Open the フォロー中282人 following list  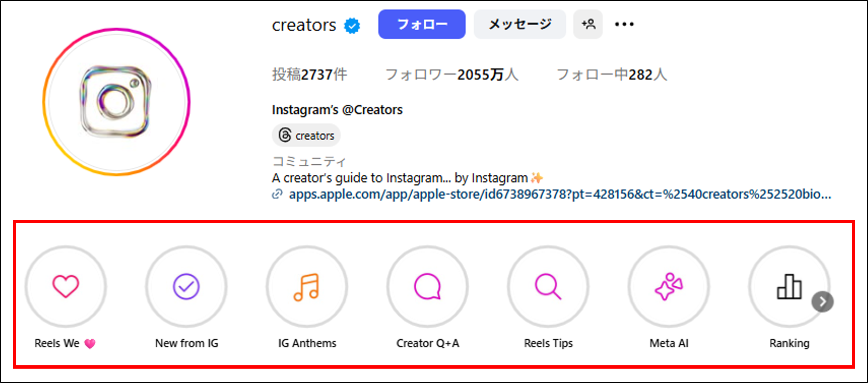coord(611,75)
